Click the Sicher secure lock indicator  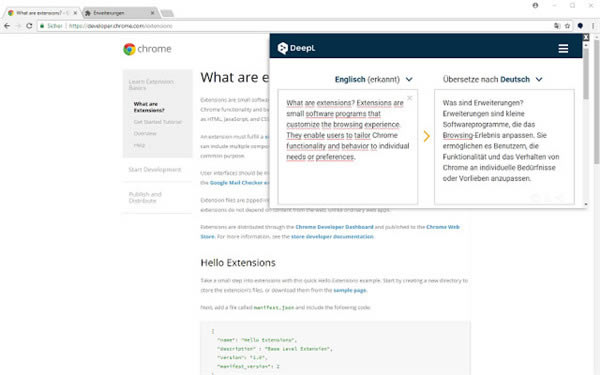pyautogui.click(x=51, y=26)
